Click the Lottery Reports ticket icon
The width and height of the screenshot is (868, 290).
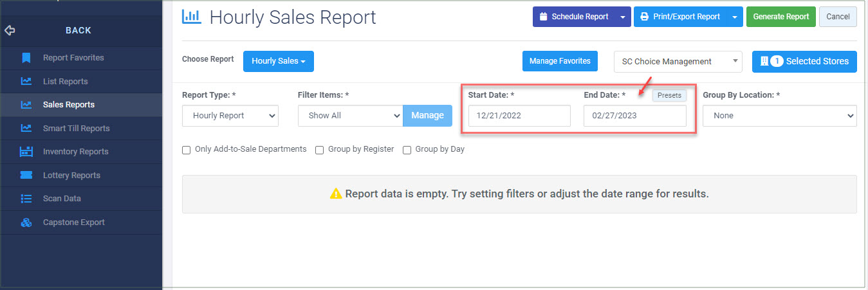point(26,175)
